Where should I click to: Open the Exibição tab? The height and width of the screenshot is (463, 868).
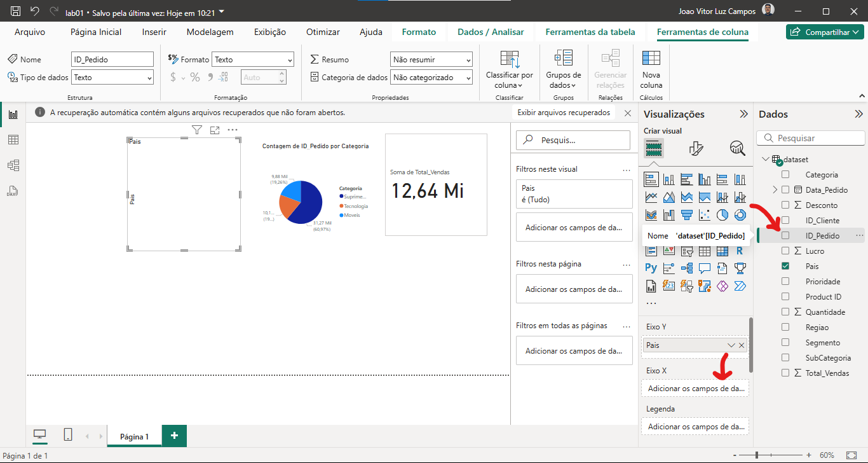point(270,32)
